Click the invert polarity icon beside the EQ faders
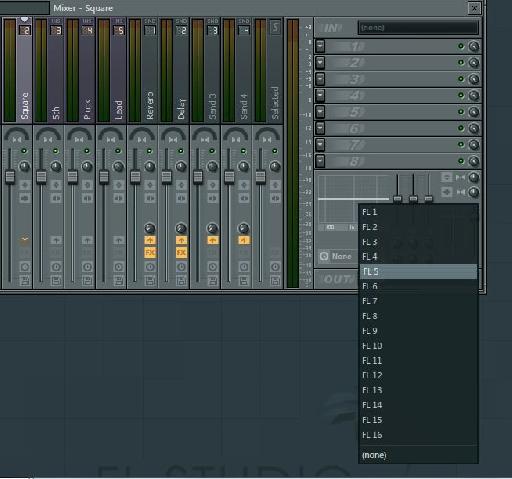The width and height of the screenshot is (512, 479). point(447,177)
